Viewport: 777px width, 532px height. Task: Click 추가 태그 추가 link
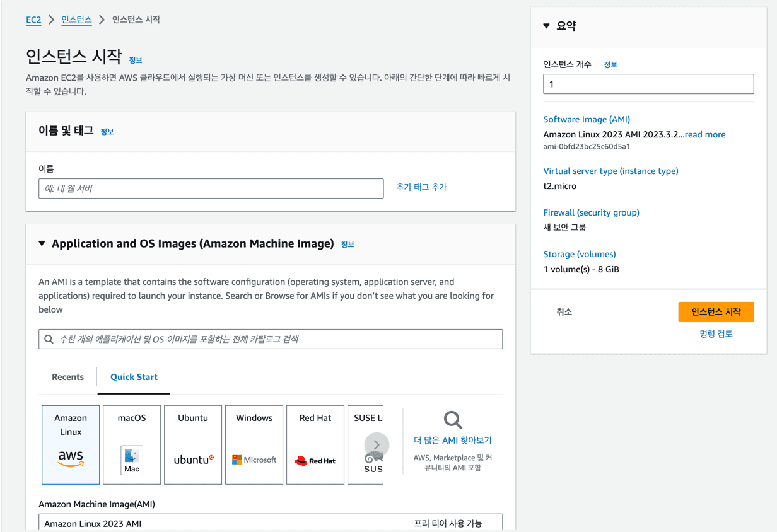click(421, 187)
